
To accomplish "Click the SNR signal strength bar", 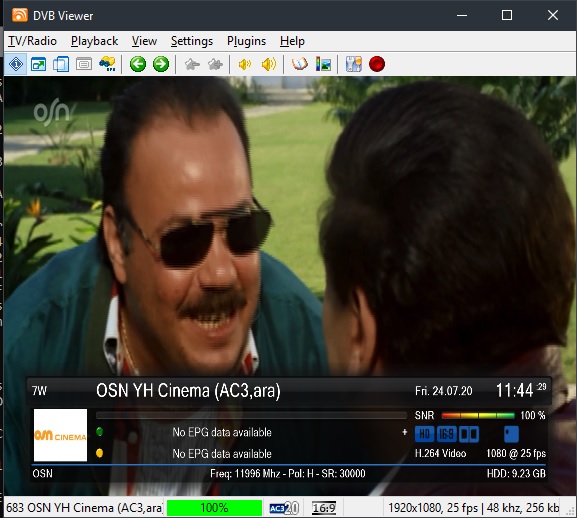I will 478,416.
